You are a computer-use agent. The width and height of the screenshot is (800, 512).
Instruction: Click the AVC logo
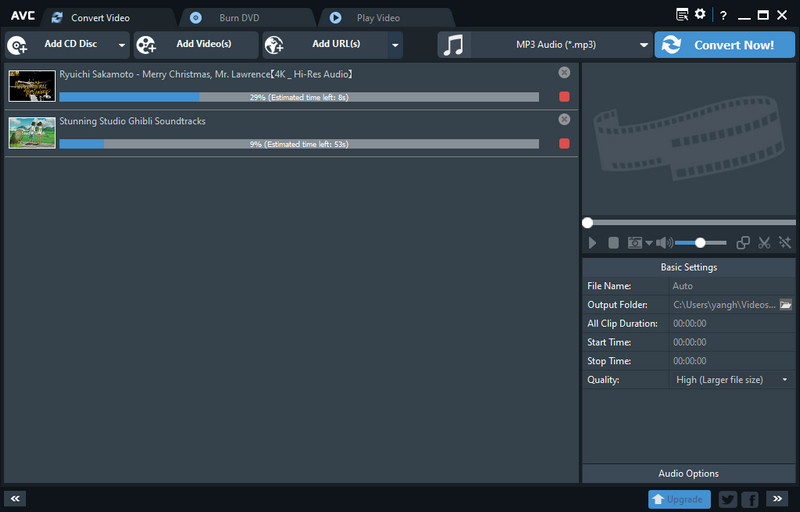pyautogui.click(x=23, y=16)
